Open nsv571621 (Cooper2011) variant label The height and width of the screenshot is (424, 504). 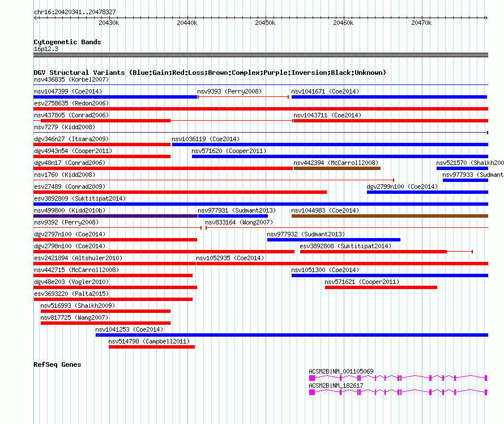[362, 282]
